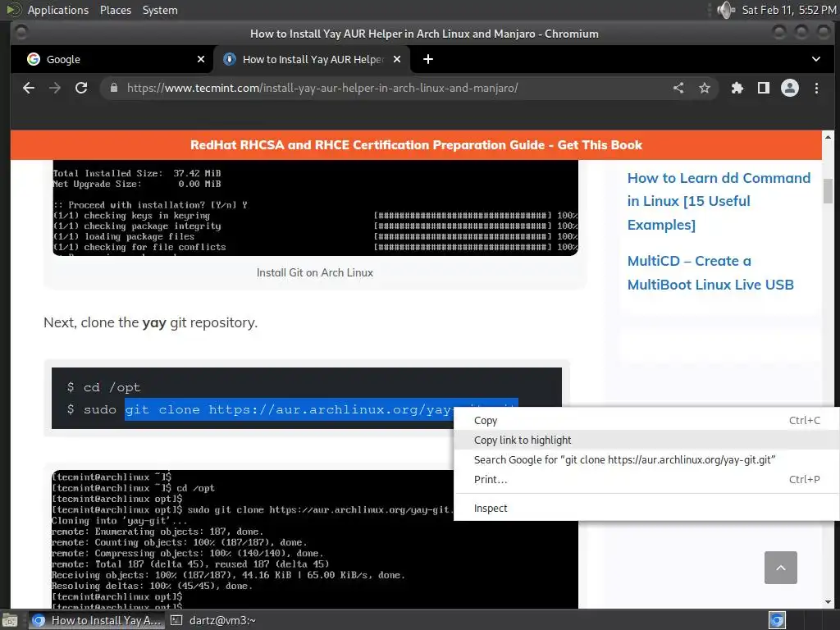The width and height of the screenshot is (840, 630).
Task: Switch to the Google tab
Action: pyautogui.click(x=112, y=59)
